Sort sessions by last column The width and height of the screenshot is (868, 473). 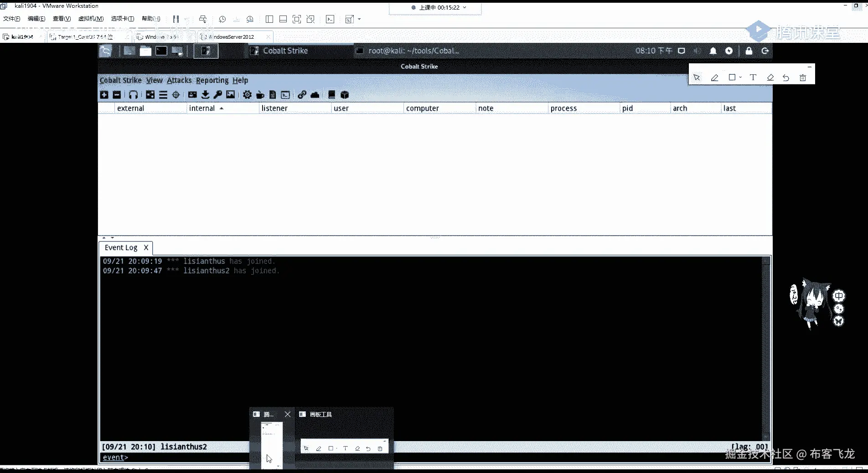[x=746, y=108]
